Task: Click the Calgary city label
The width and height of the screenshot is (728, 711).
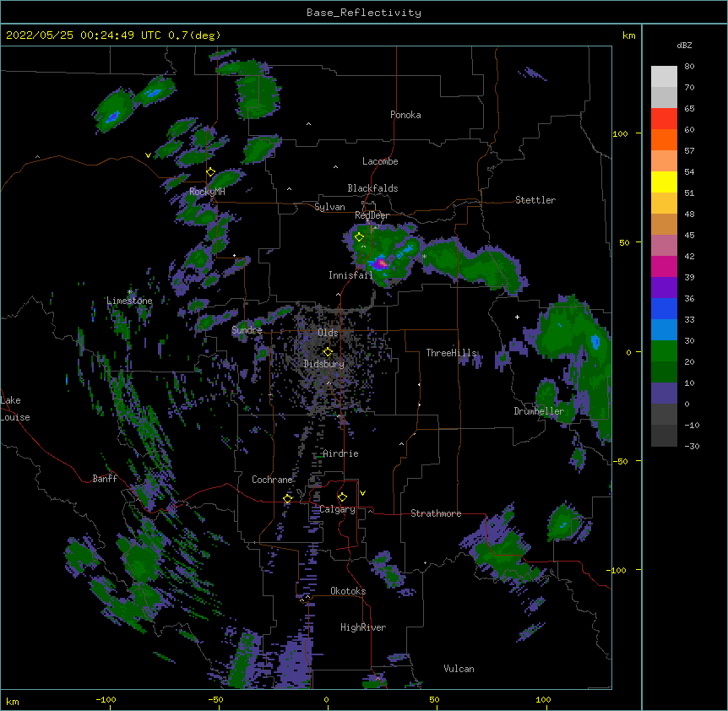Action: (x=338, y=509)
